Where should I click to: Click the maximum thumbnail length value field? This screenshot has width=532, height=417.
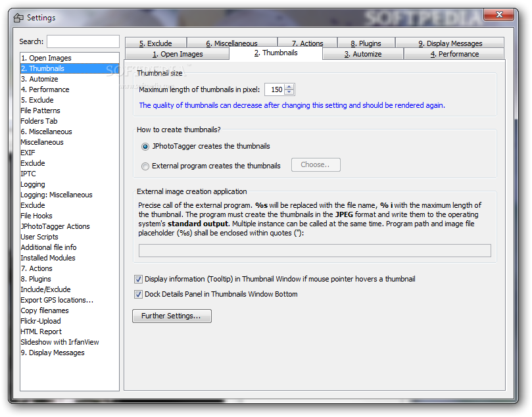(275, 89)
